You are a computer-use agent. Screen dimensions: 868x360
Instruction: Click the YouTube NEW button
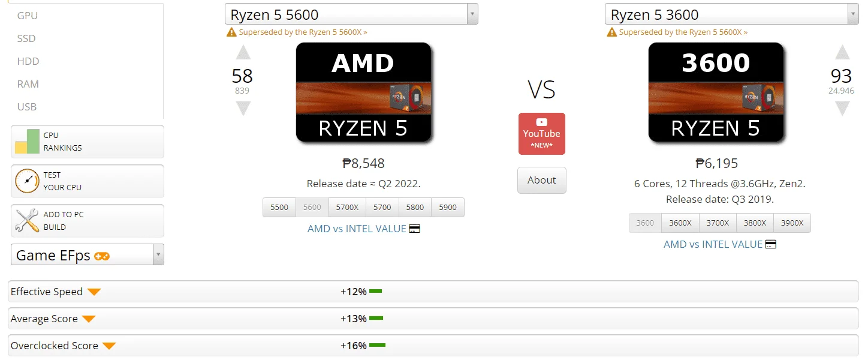(541, 134)
